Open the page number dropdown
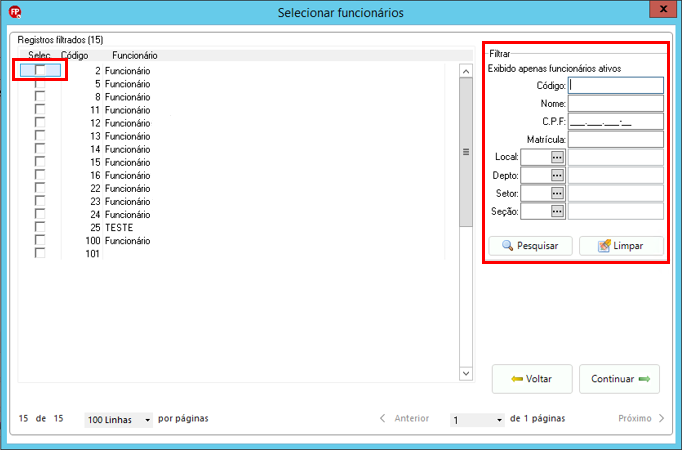Image resolution: width=682 pixels, height=450 pixels. (x=477, y=420)
